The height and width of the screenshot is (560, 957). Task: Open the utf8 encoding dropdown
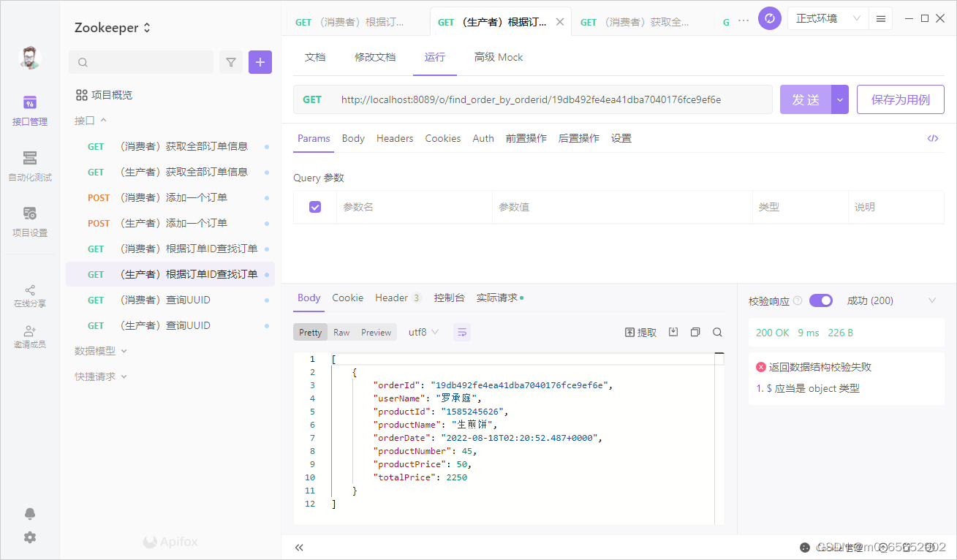click(423, 332)
